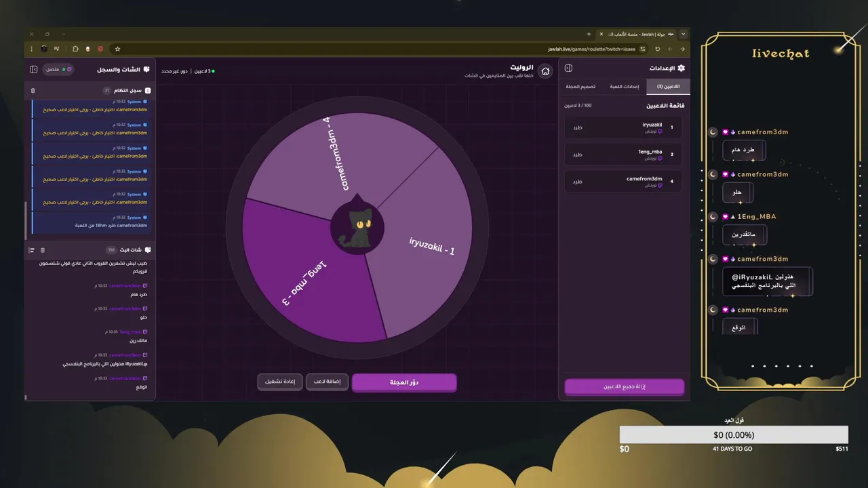868x488 pixels.
Task: Click the chat icon beside شات البث heading
Action: pyautogui.click(x=148, y=250)
